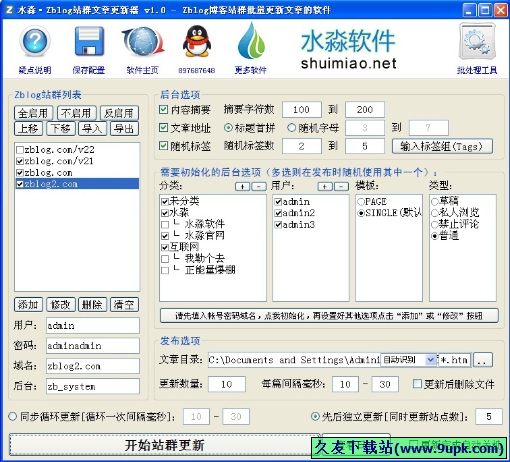The height and width of the screenshot is (462, 510).
Task: Click the 域名 domain input field
Action: pyautogui.click(x=93, y=366)
